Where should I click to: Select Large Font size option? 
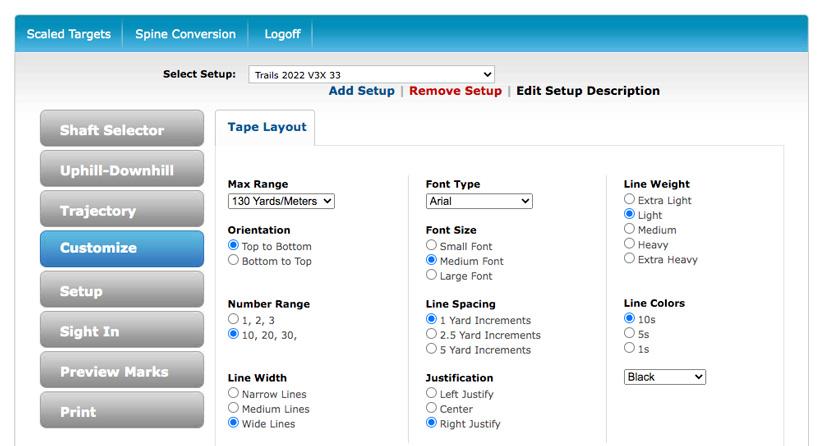point(432,276)
